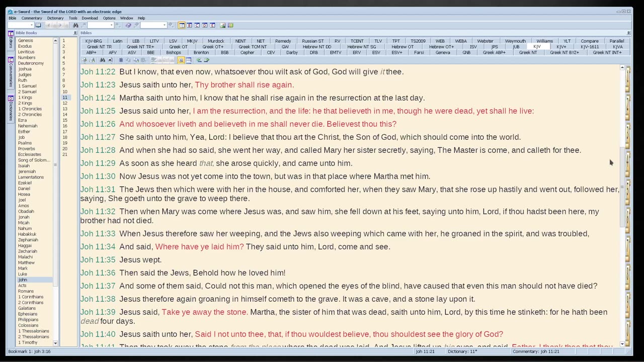Select chapter 12 in chapter list
This screenshot has width=644, height=362.
[65, 103]
